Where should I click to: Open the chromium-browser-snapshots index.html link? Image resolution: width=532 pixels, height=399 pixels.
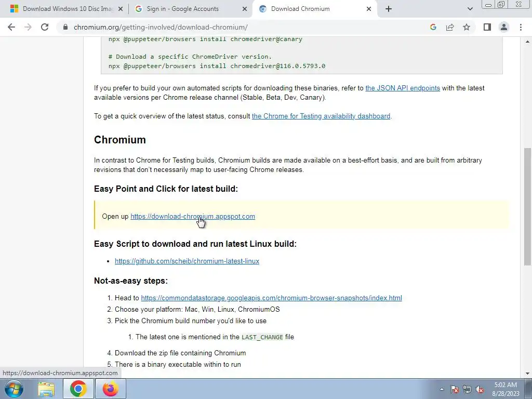(x=271, y=298)
